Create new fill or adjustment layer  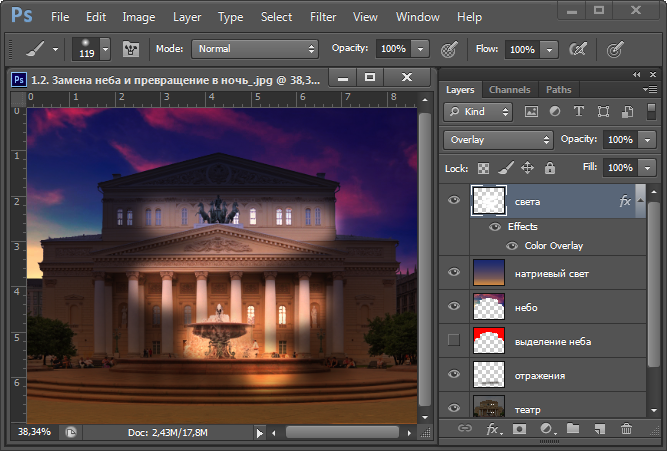(x=547, y=429)
